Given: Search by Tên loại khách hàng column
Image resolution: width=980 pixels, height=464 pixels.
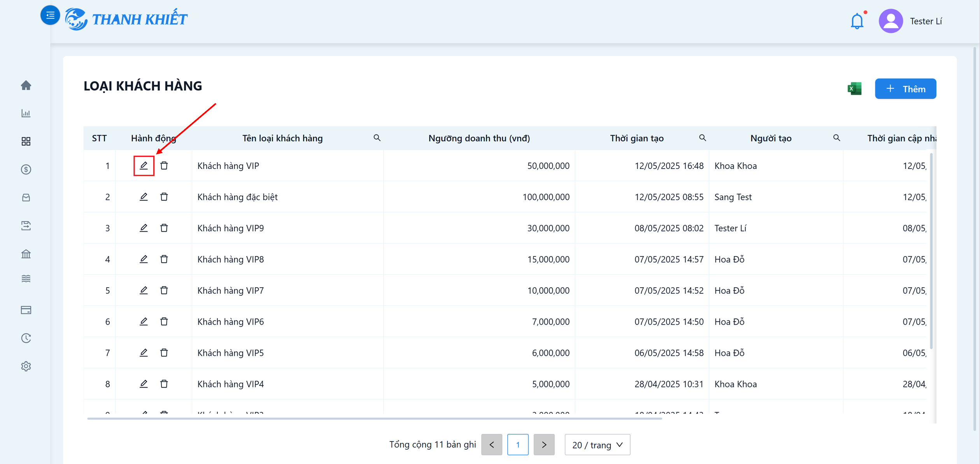Looking at the screenshot, I should [377, 138].
